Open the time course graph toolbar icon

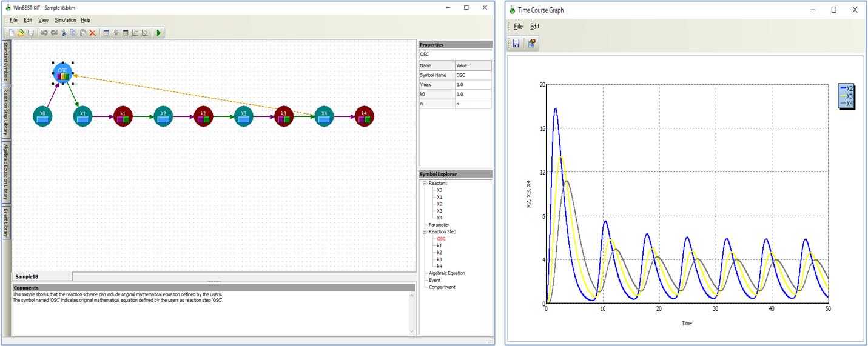[135, 33]
